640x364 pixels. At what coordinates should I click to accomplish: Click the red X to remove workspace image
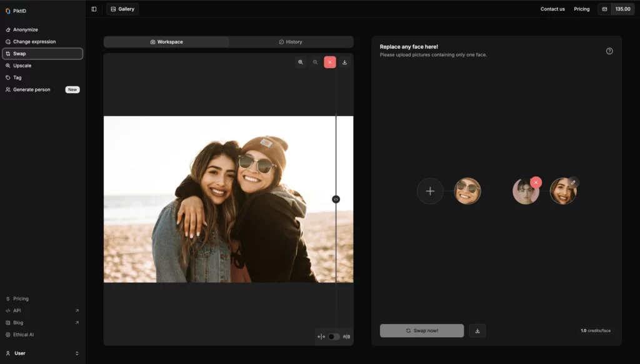click(x=330, y=62)
